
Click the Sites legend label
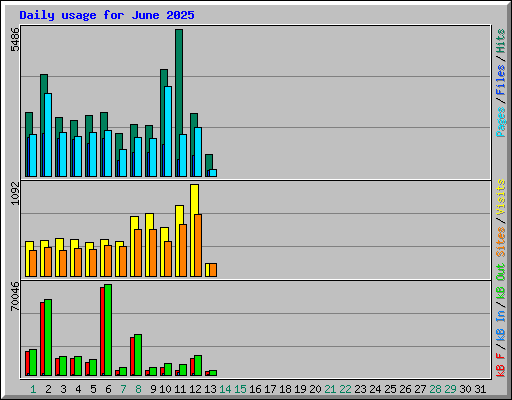500,242
